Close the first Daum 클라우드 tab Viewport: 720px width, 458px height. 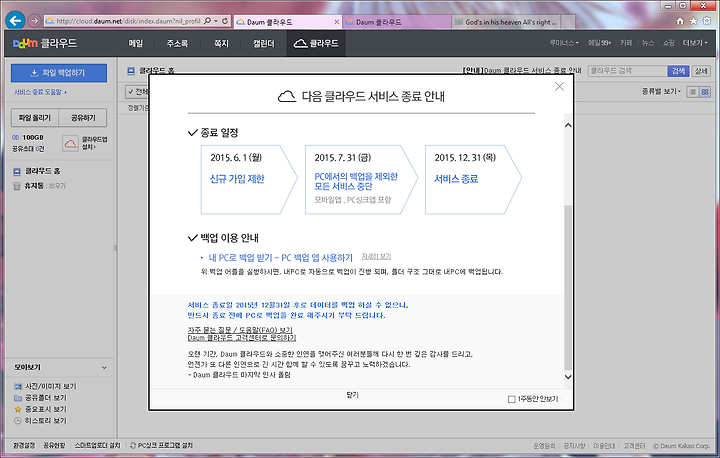337,22
